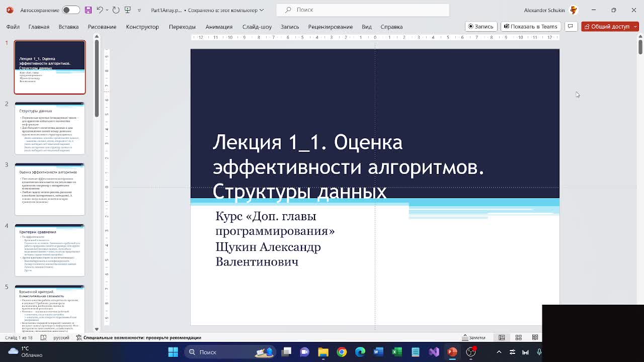
Task: Click the Слайд 1 из 18 status indicator
Action: (18, 338)
